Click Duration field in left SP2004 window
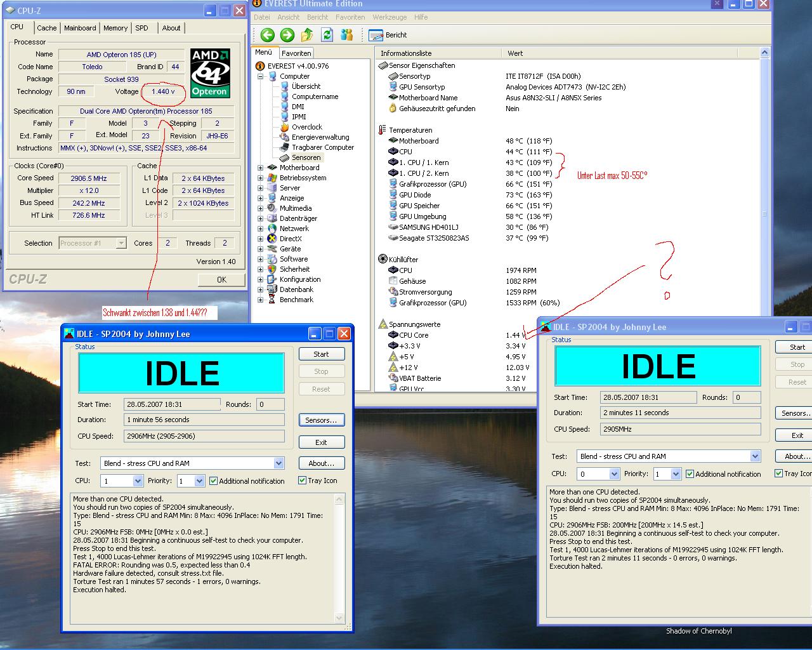This screenshot has height=650, width=812. (x=204, y=420)
